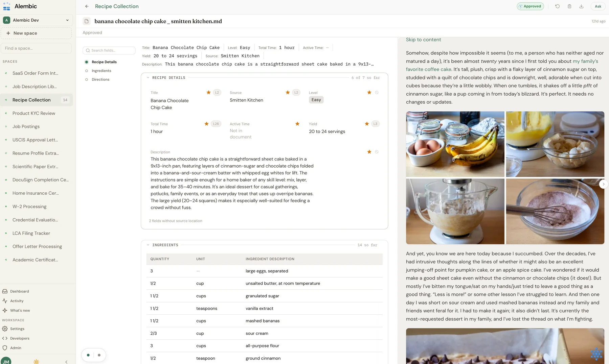The image size is (609, 364).
Task: Click the Ask button
Action: pyautogui.click(x=598, y=6)
